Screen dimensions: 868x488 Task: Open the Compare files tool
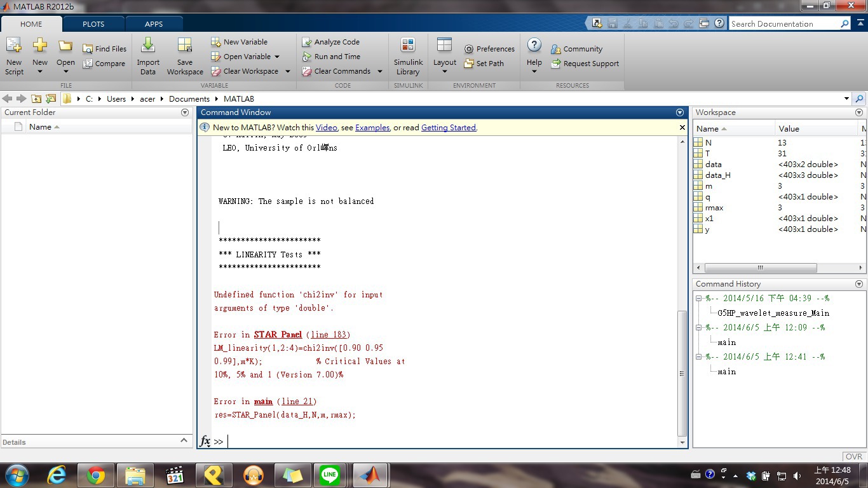[104, 64]
